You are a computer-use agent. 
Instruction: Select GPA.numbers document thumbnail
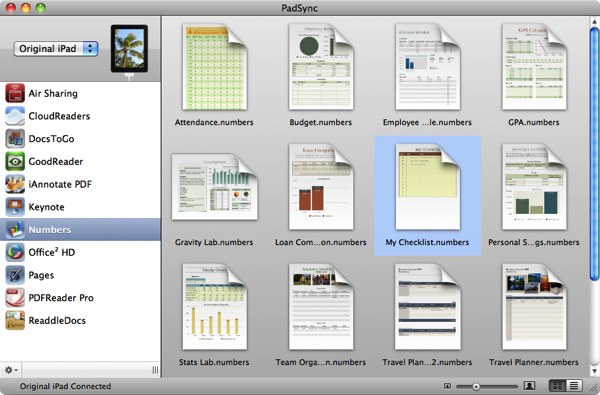tap(534, 67)
